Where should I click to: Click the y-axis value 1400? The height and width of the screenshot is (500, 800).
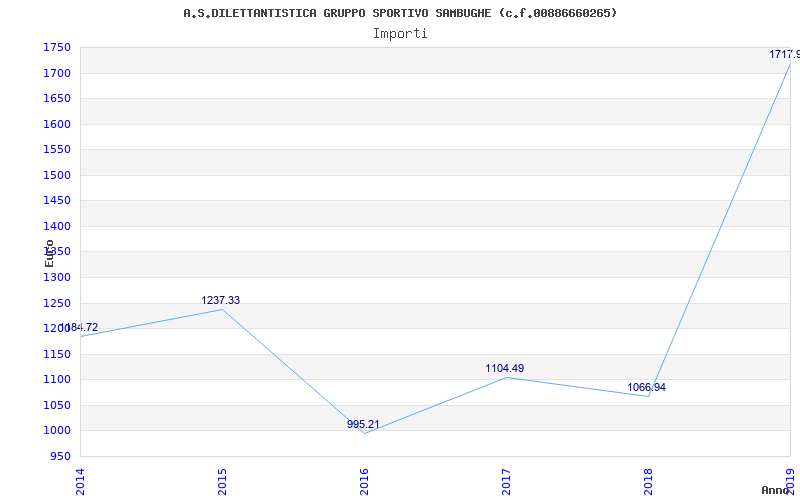[57, 227]
